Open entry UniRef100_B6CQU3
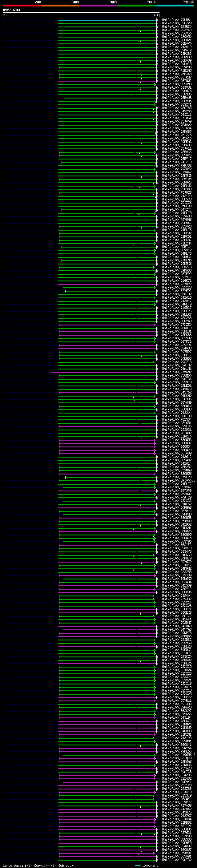This screenshot has height=868, width=197. (x=177, y=409)
